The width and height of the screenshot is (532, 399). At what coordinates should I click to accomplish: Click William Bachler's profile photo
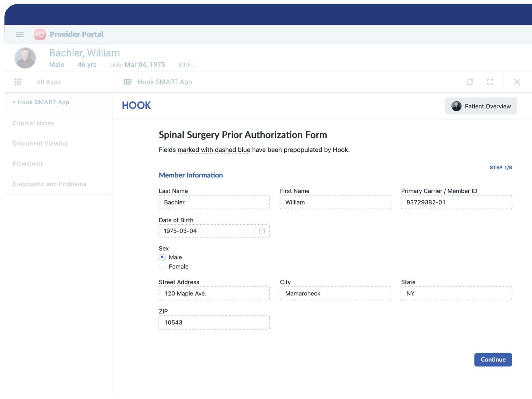pyautogui.click(x=25, y=58)
